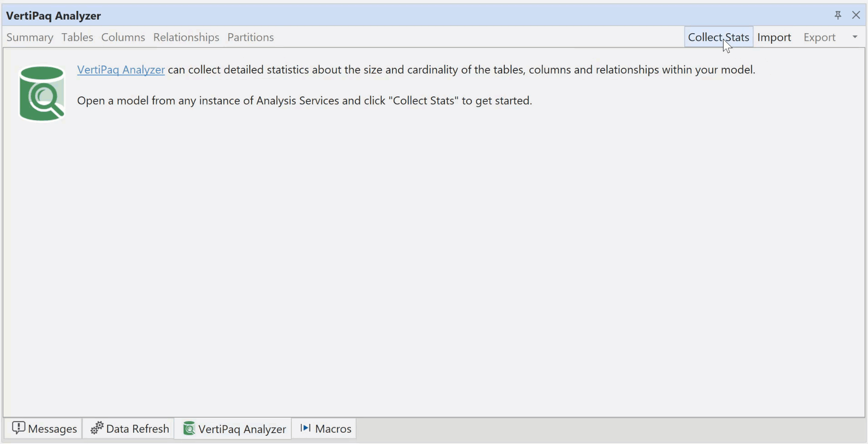Click the green database magnifier logo

click(x=42, y=94)
